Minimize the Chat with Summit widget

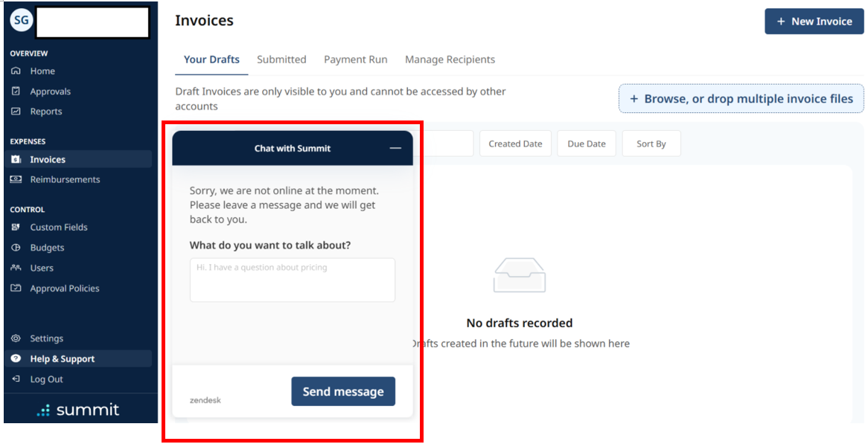point(395,148)
